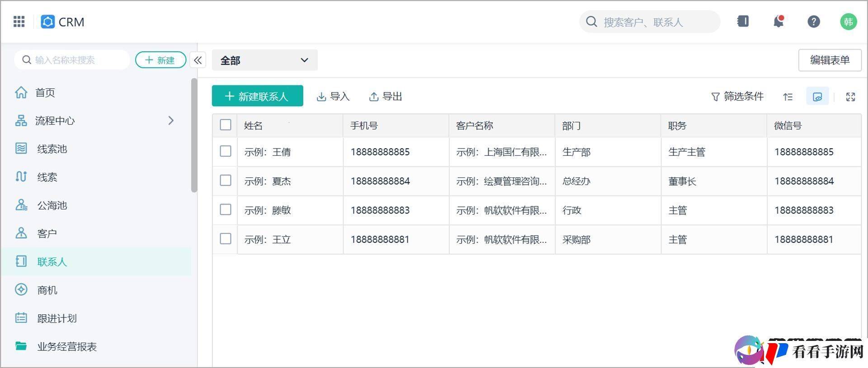Click the sidebar vertical scrollbar
This screenshot has height=368, width=868.
click(x=194, y=135)
